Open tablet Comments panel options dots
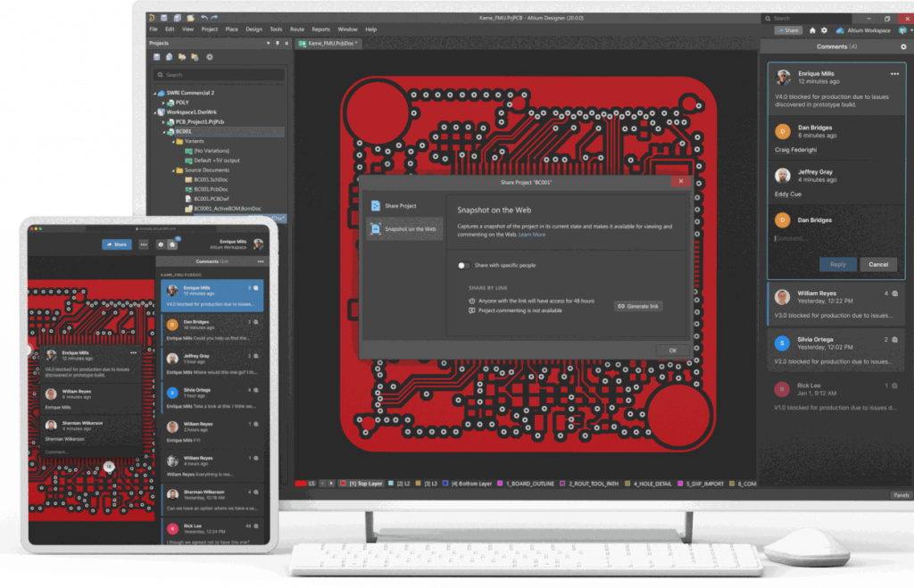914x588 pixels. coord(261,261)
